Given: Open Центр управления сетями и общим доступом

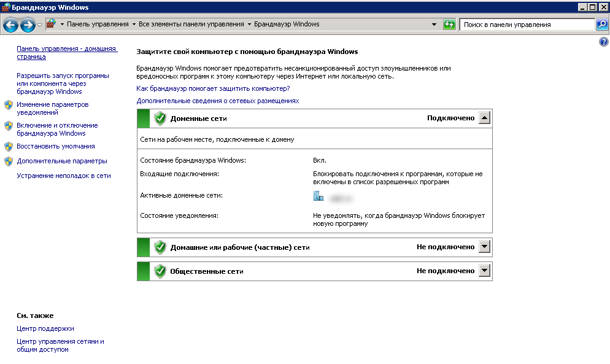Looking at the screenshot, I should pyautogui.click(x=60, y=346).
